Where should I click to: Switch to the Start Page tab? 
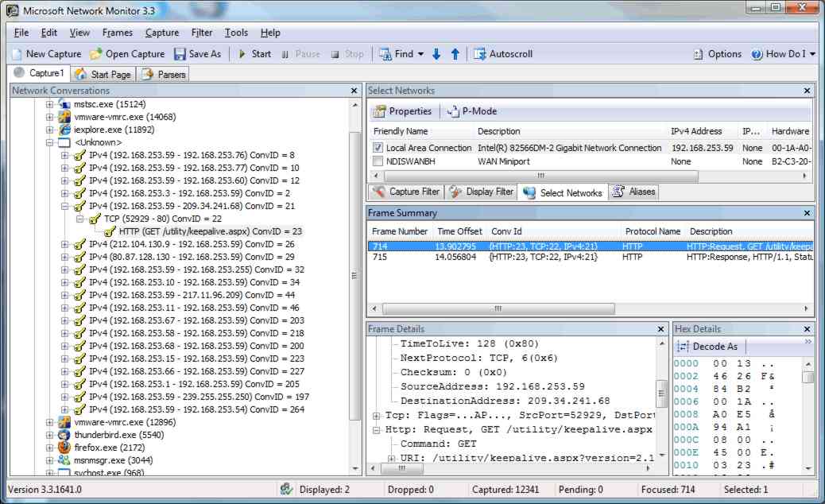click(103, 74)
